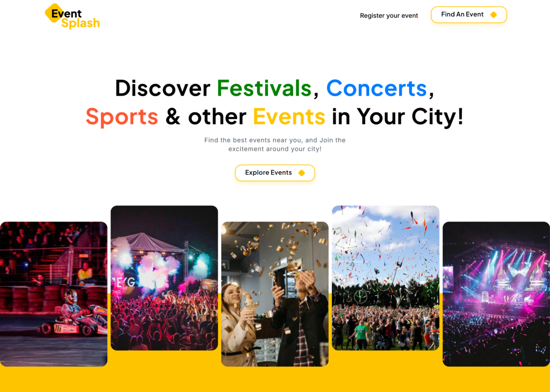Click the subtitle about best events near you
This screenshot has height=392, width=550.
275,144
